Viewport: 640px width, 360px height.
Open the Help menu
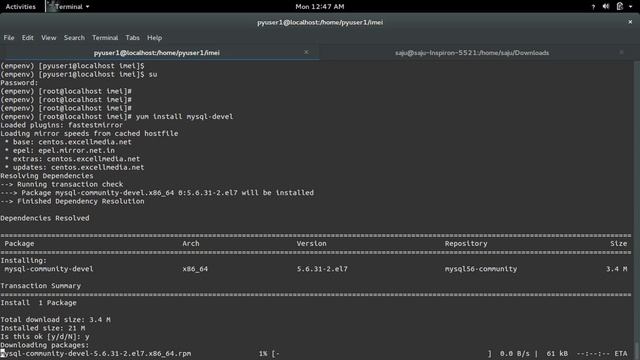pos(154,38)
